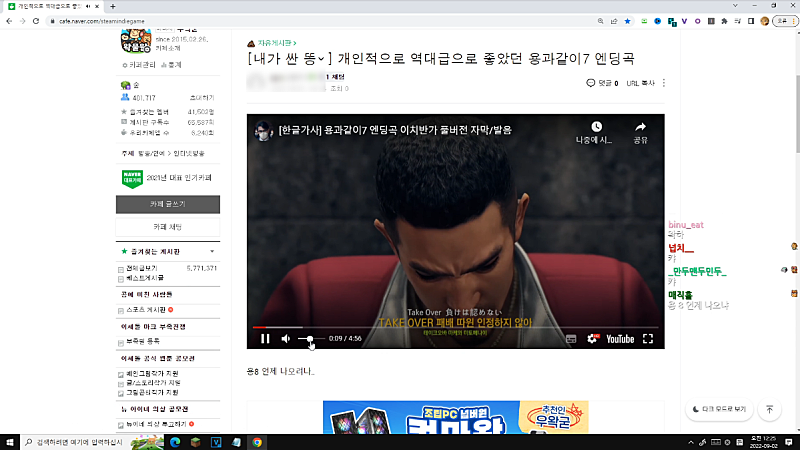Screen dimensions: 800x450
Task: Open the 베스트게시글 board
Action: pos(145,278)
